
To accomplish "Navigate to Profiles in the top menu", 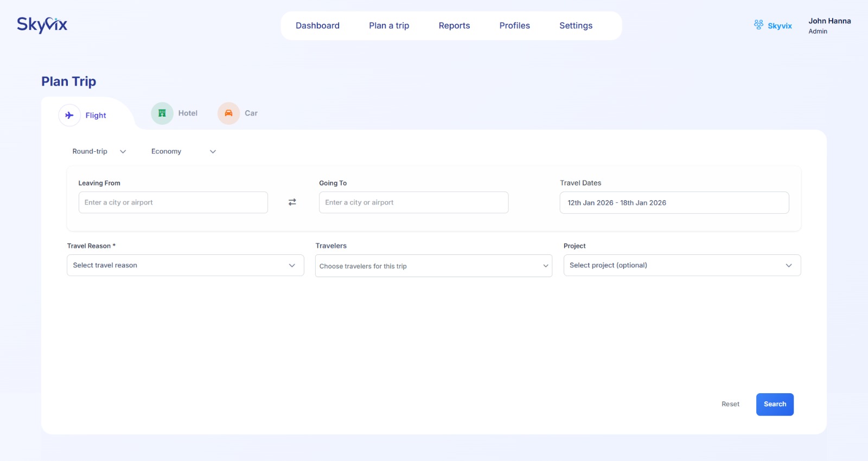I will tap(514, 25).
